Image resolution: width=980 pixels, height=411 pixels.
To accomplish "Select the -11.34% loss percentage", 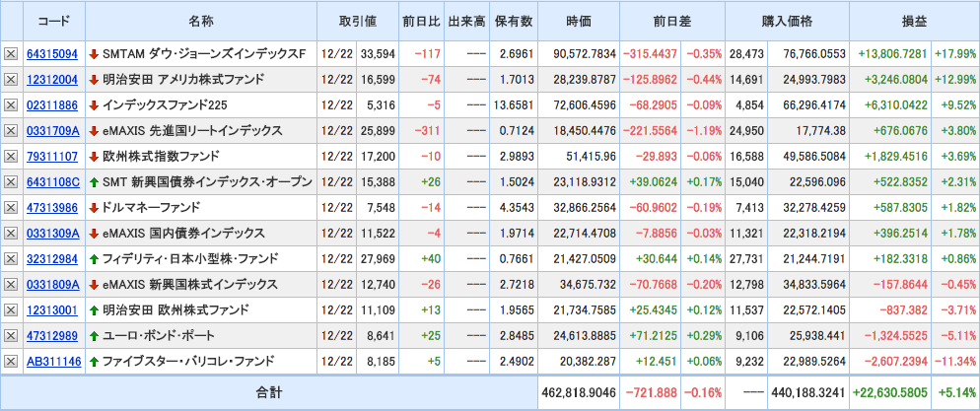I will point(955,361).
